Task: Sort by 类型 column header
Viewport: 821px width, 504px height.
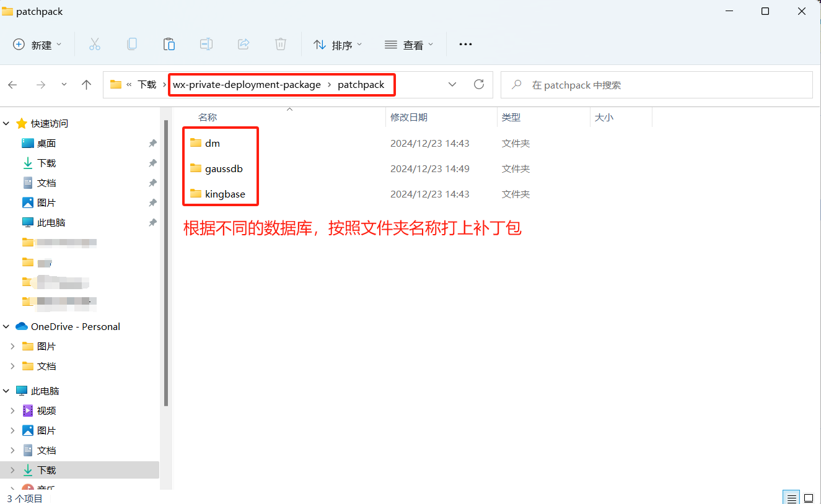Action: point(511,117)
